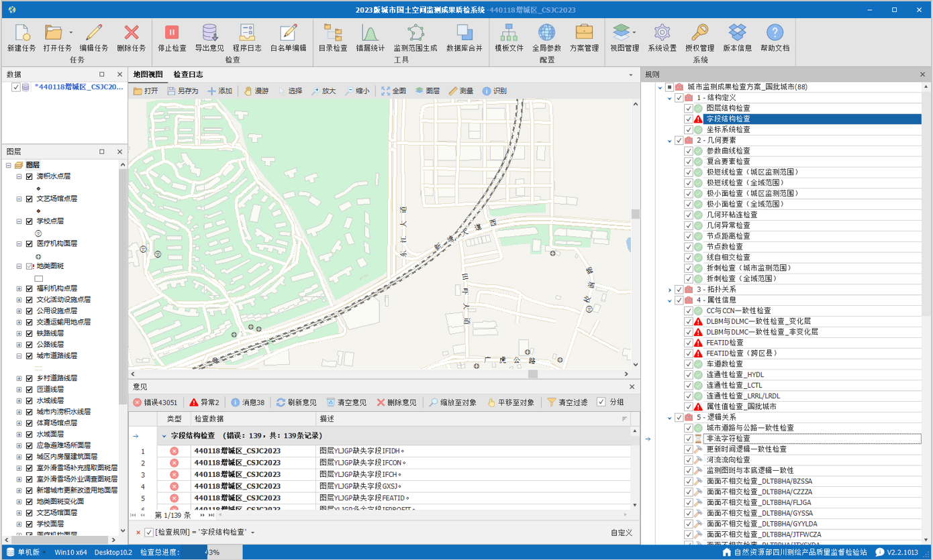Click the 清空过滤 button
The image size is (933, 560).
567,402
